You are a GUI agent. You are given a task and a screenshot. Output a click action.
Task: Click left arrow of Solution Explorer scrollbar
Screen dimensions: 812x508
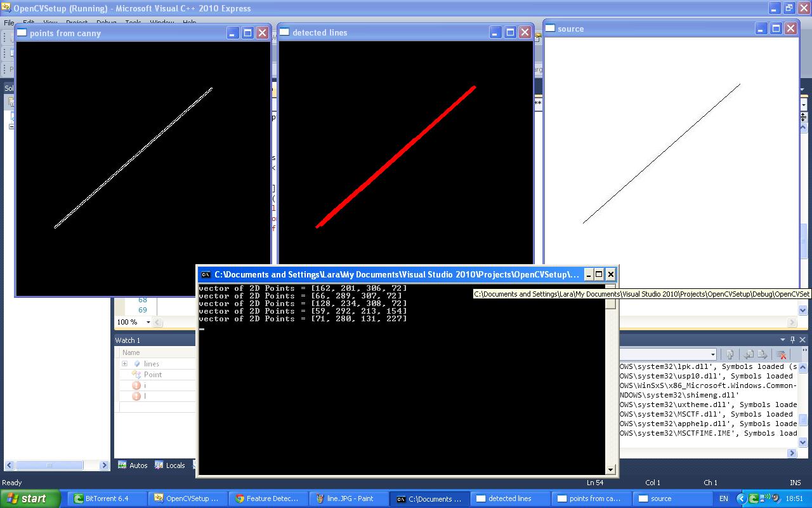9,465
